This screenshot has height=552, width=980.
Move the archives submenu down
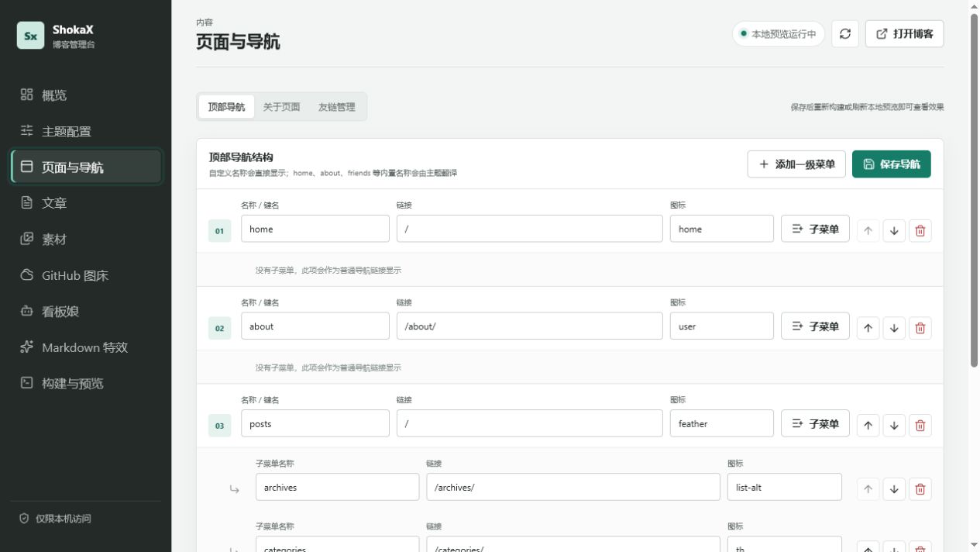pos(894,489)
